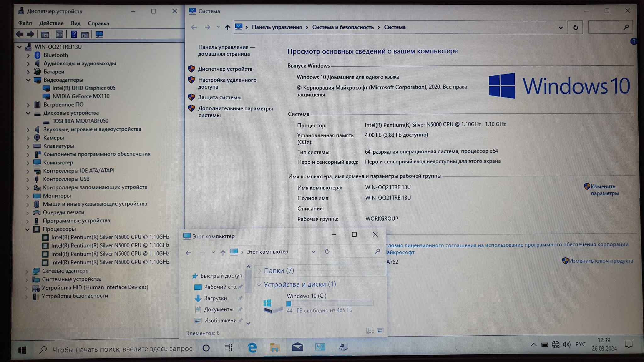Click the refresh icon in the System window
Viewport: 644px width, 362px height.
pyautogui.click(x=575, y=27)
